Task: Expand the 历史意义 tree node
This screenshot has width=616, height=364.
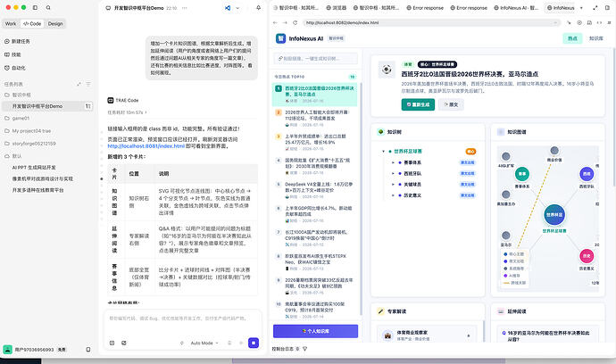Action: (393, 195)
